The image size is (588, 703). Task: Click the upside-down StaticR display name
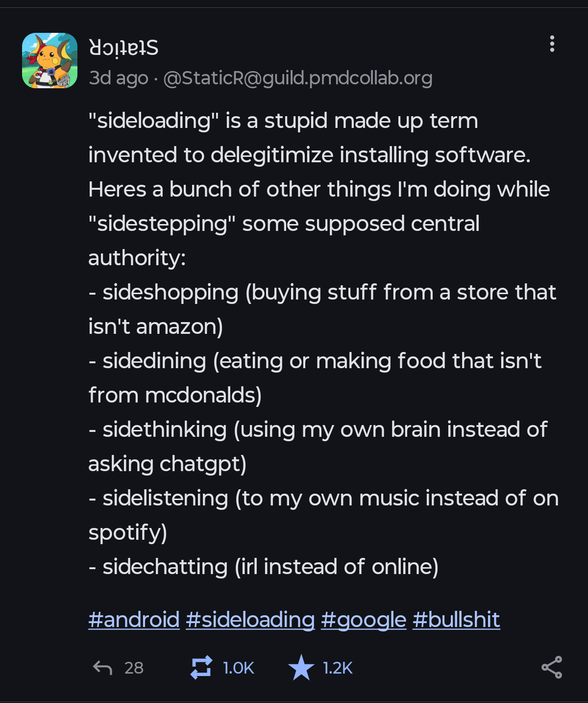click(x=124, y=48)
